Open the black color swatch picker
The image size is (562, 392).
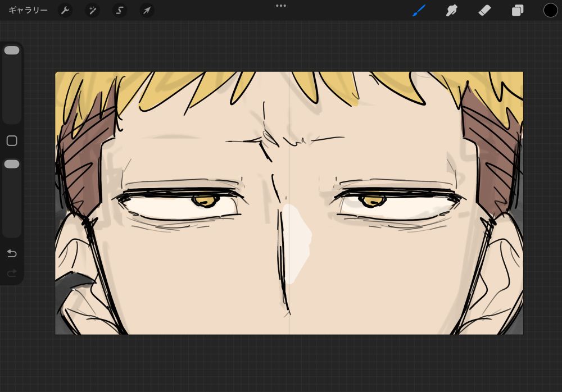(550, 11)
